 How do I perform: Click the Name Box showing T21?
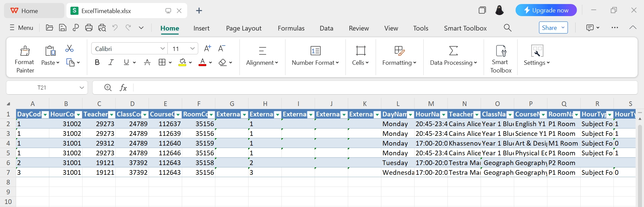click(42, 88)
